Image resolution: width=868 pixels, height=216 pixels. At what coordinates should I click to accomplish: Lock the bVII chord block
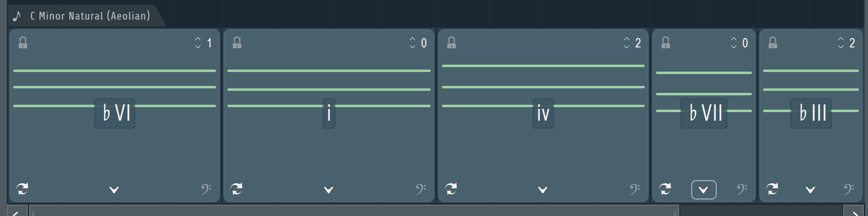tap(666, 43)
